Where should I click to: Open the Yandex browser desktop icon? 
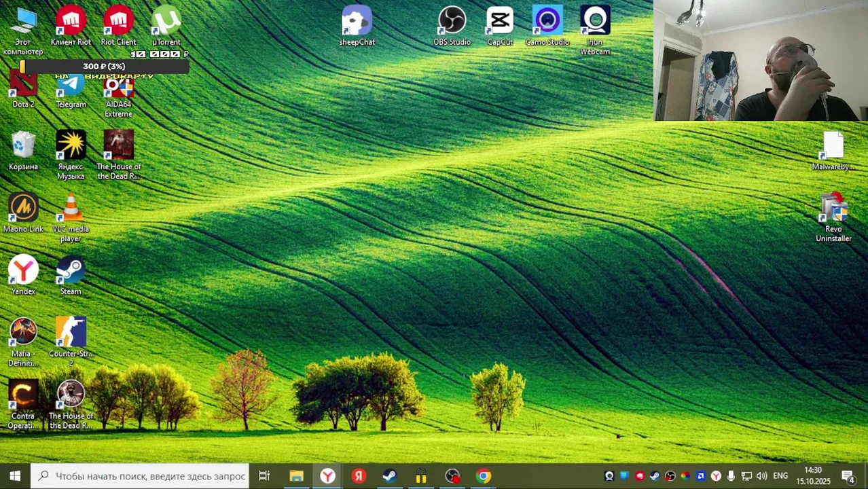tap(23, 276)
